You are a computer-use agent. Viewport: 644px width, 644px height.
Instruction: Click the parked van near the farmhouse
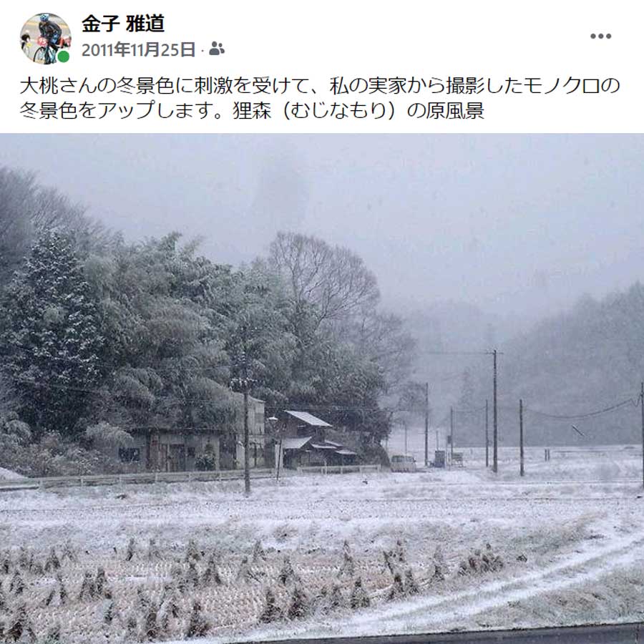[403, 463]
